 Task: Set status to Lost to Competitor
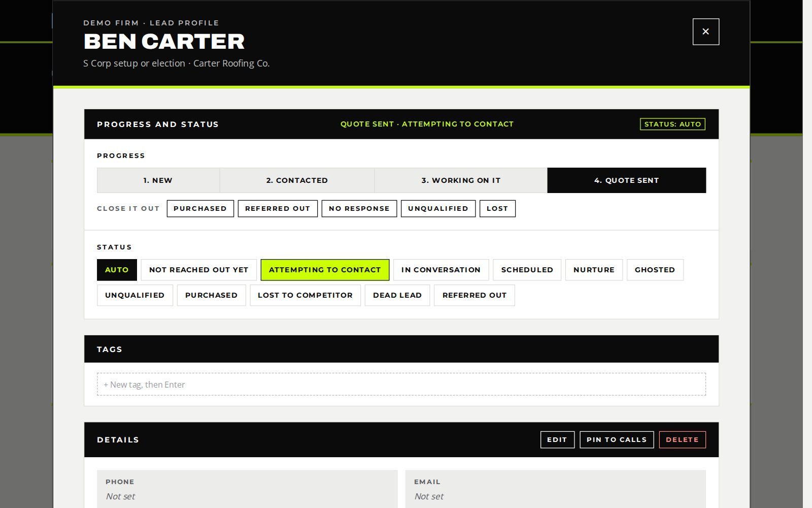305,295
